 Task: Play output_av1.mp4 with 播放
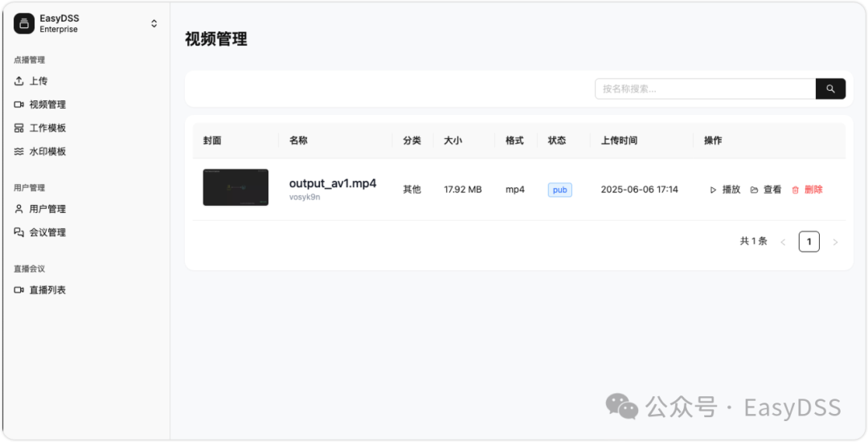[x=725, y=190]
